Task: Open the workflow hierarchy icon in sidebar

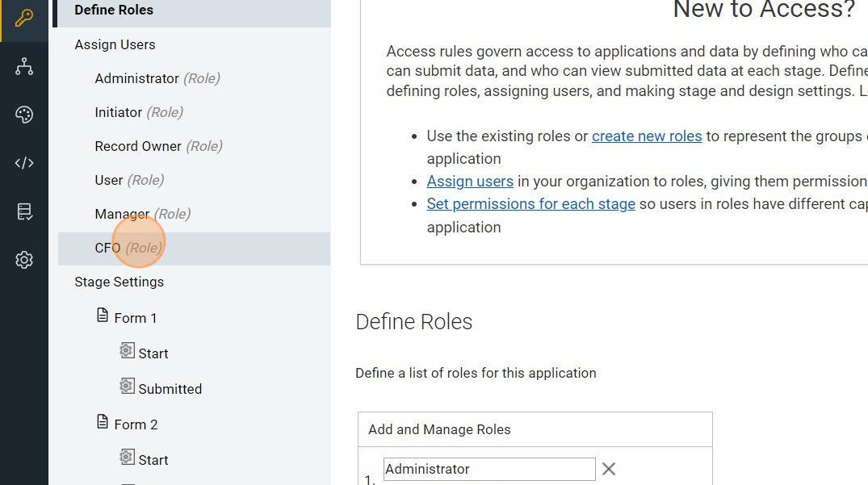Action: point(24,67)
